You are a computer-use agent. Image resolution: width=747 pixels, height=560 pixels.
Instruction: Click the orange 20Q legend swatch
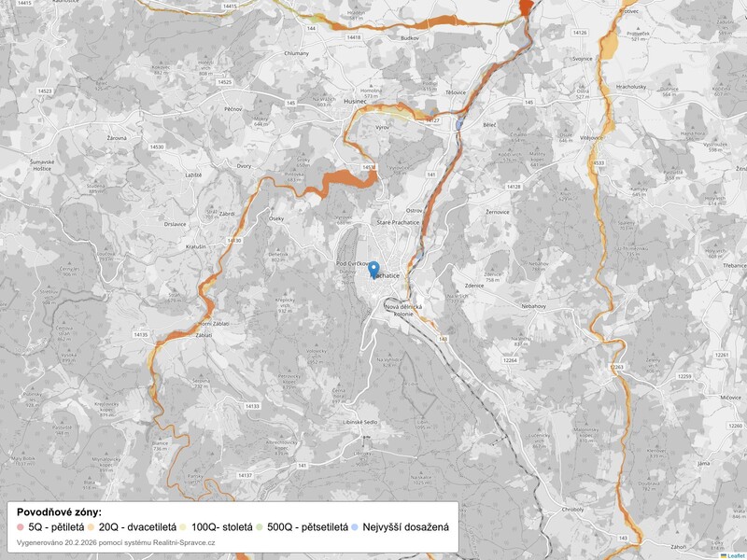pyautogui.click(x=92, y=527)
